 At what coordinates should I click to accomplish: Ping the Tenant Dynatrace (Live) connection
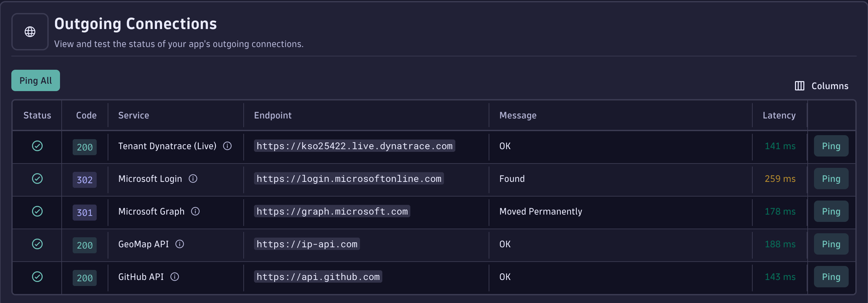(x=831, y=146)
